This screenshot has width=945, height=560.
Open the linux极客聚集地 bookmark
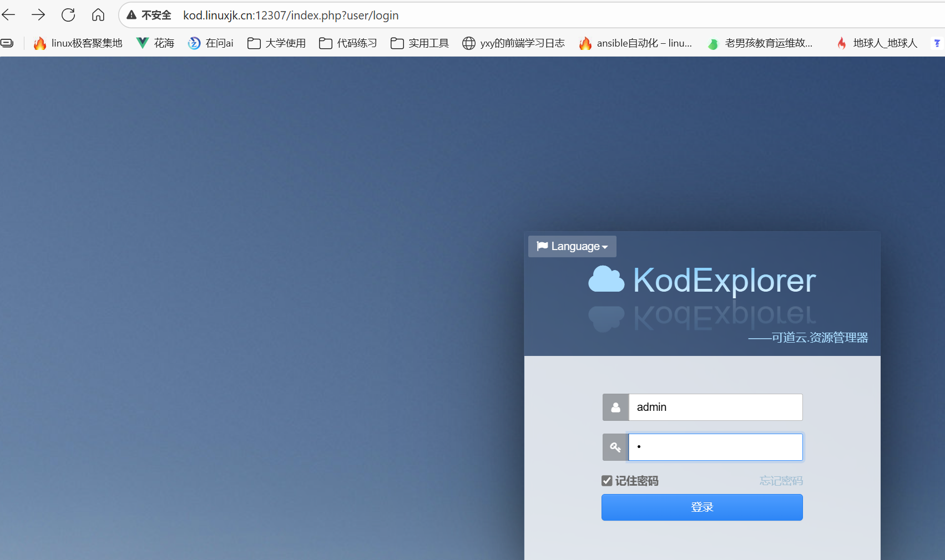pos(78,43)
